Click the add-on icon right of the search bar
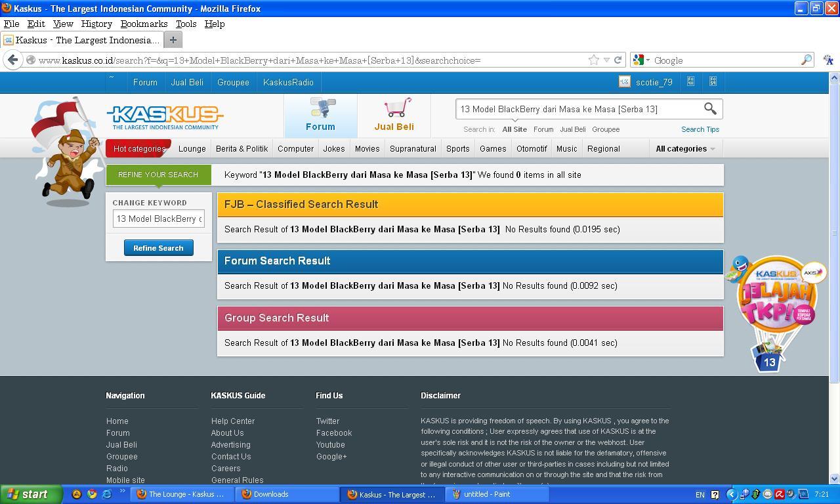 pos(828,60)
